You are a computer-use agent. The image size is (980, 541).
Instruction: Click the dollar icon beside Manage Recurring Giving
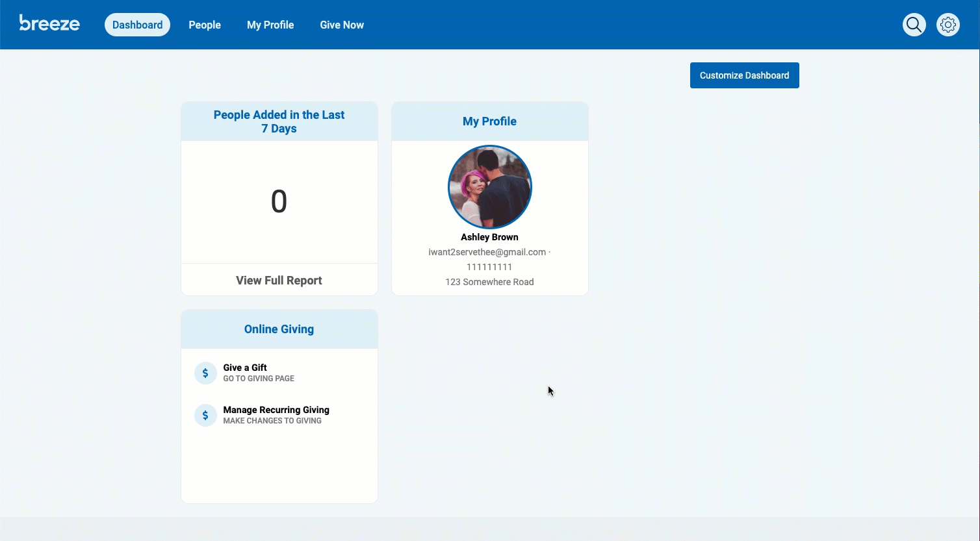pyautogui.click(x=205, y=415)
